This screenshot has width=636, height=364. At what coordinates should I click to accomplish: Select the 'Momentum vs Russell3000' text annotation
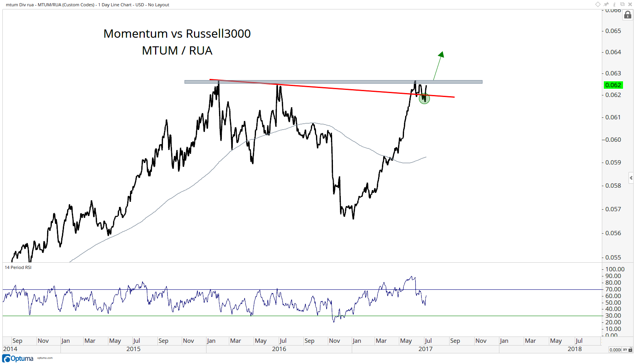[177, 34]
